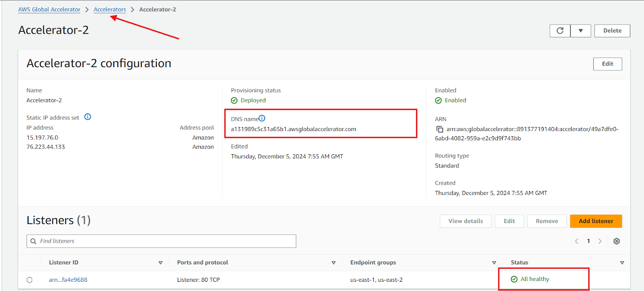
Task: Open the AWS Global Accelerator breadcrumb link
Action: point(49,9)
